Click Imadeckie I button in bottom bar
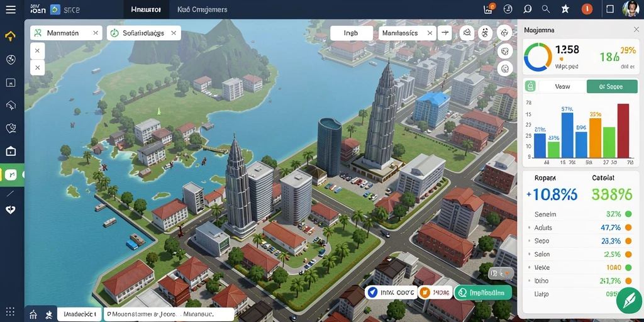This screenshot has height=322, width=644. tap(79, 314)
